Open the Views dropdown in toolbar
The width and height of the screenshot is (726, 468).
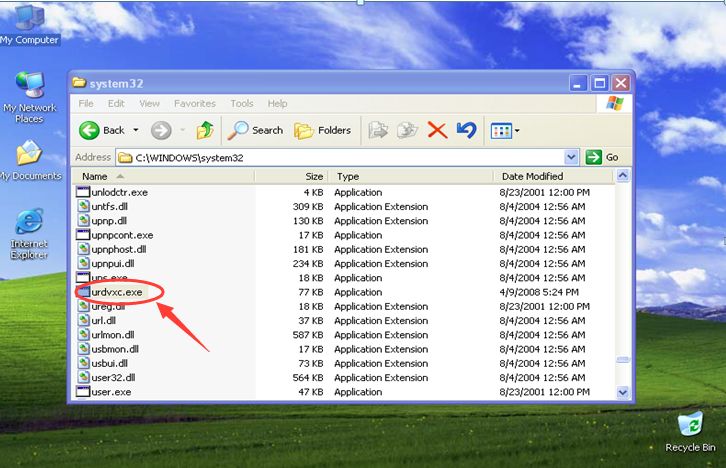[505, 131]
